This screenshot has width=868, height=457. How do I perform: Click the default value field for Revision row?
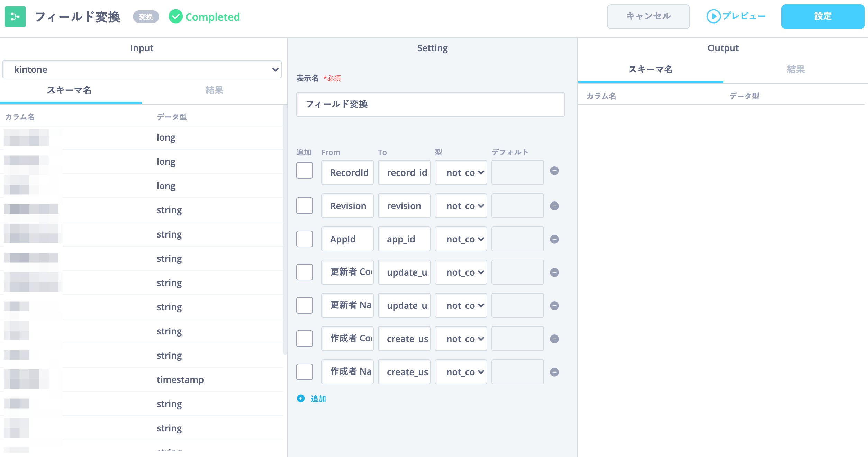(x=518, y=206)
